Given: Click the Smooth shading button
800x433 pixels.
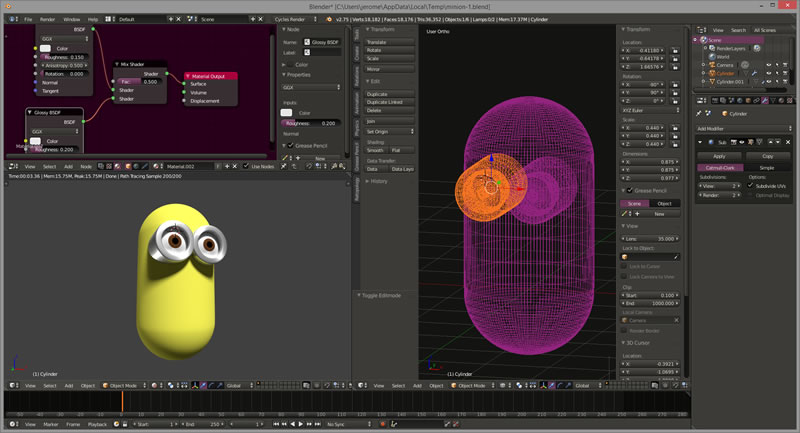Looking at the screenshot, I should coord(377,150).
